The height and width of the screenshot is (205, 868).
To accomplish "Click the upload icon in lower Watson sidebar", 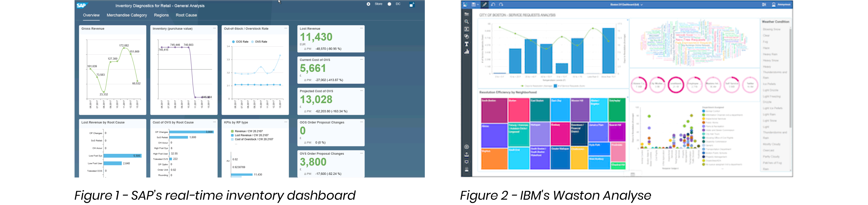I will [x=467, y=155].
